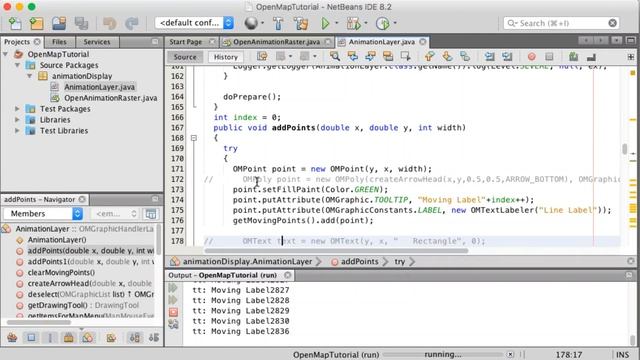Select clearMovingPoints() in Navigator

point(61,273)
